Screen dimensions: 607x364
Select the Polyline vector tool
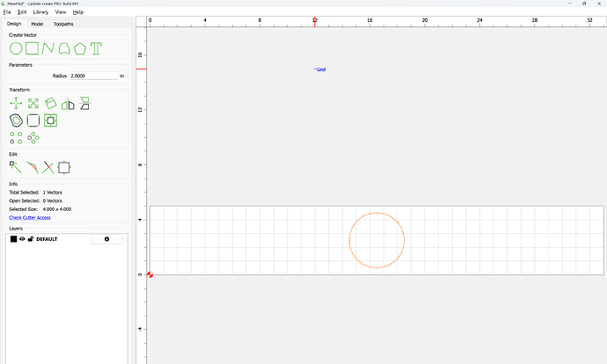point(48,48)
